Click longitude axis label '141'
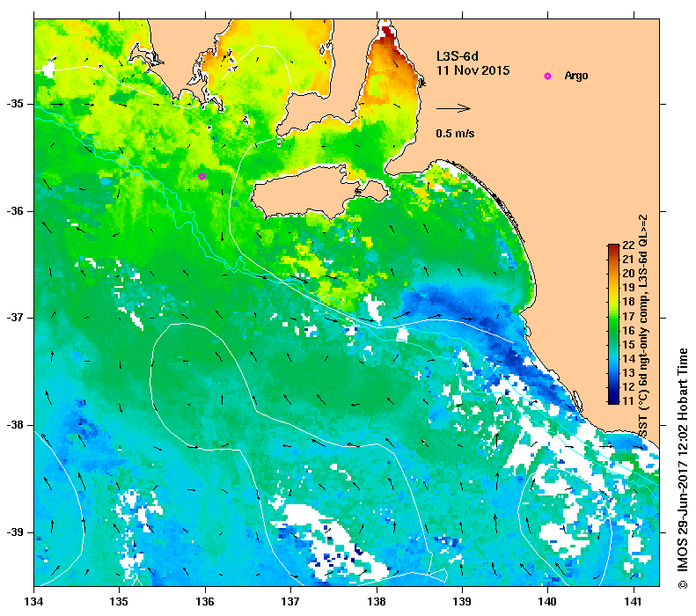Image resolution: width=696 pixels, height=616 pixels. pyautogui.click(x=634, y=601)
